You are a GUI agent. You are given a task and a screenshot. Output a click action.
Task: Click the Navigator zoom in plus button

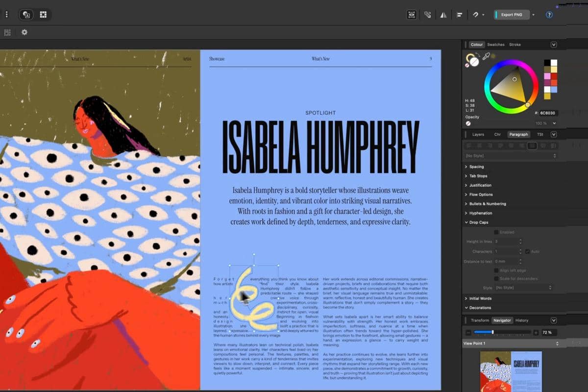coord(536,332)
